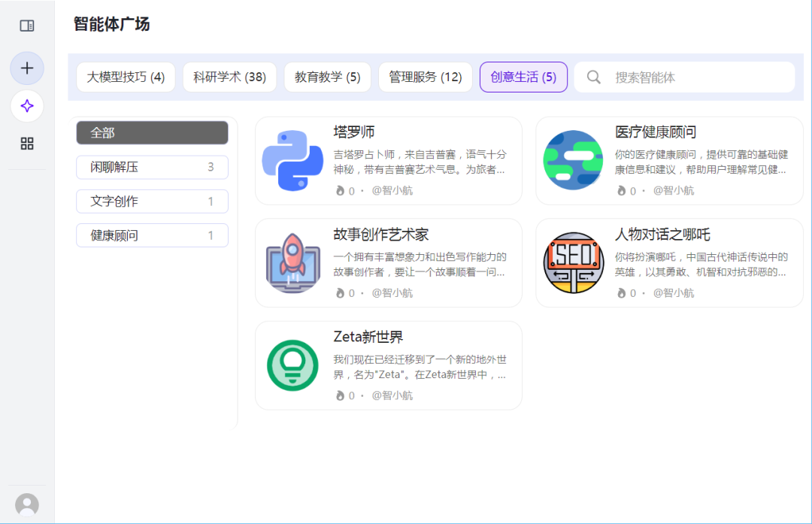This screenshot has height=524, width=812.
Task: Click flame popularity icon on 医疗健康顾问 card
Action: (622, 190)
